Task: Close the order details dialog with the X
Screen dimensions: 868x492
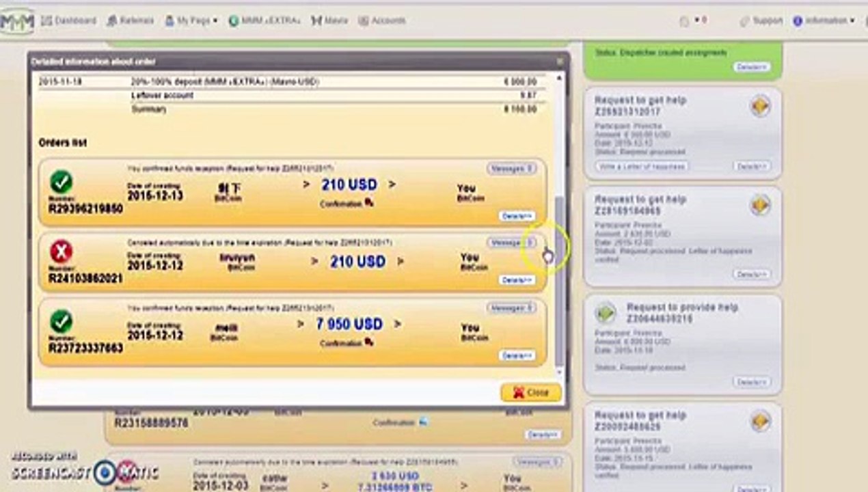Action: coord(560,61)
